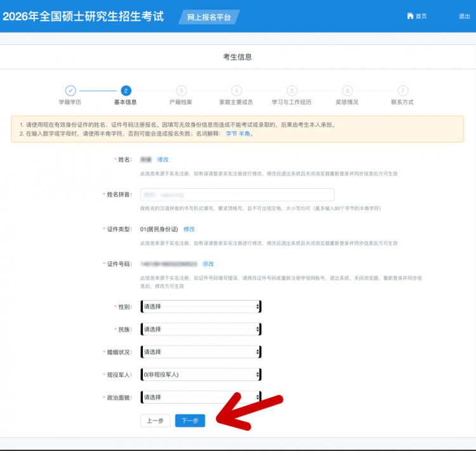Expand the 政治面貌 dropdown
This screenshot has width=476, height=451.
[201, 398]
